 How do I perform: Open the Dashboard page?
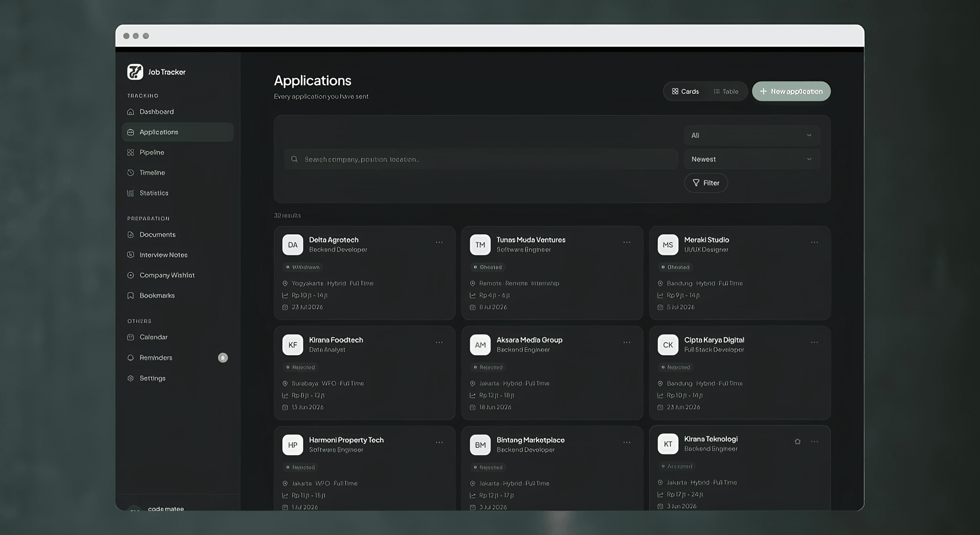177,112
